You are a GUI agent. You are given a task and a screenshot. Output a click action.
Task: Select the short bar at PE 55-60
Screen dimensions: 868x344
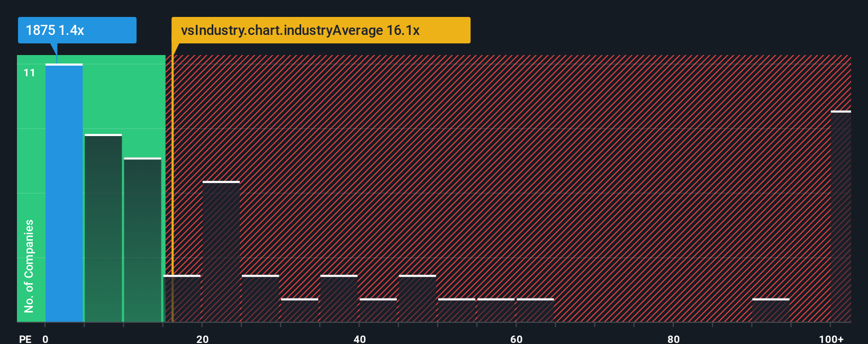pyautogui.click(x=496, y=310)
